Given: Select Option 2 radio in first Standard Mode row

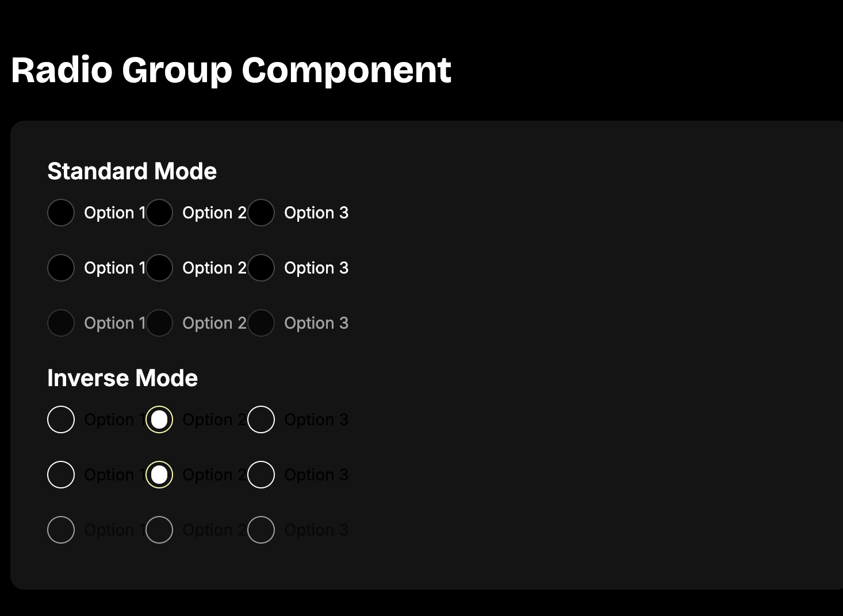Looking at the screenshot, I should pyautogui.click(x=159, y=213).
